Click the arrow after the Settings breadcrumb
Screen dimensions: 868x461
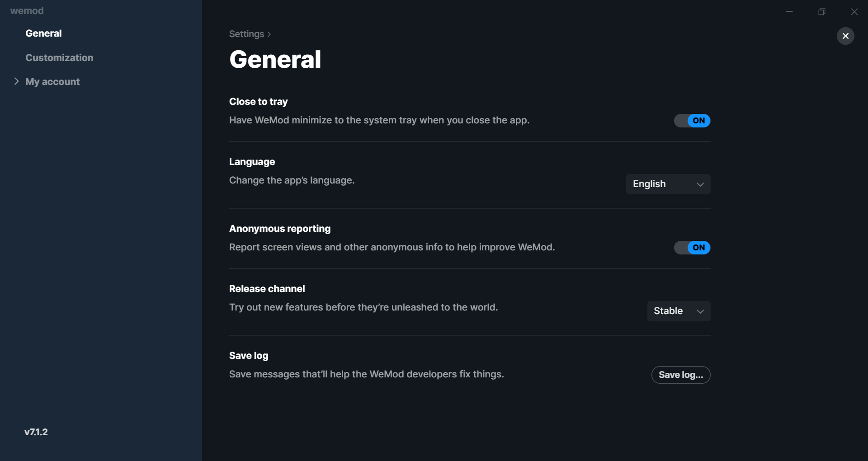(x=269, y=34)
